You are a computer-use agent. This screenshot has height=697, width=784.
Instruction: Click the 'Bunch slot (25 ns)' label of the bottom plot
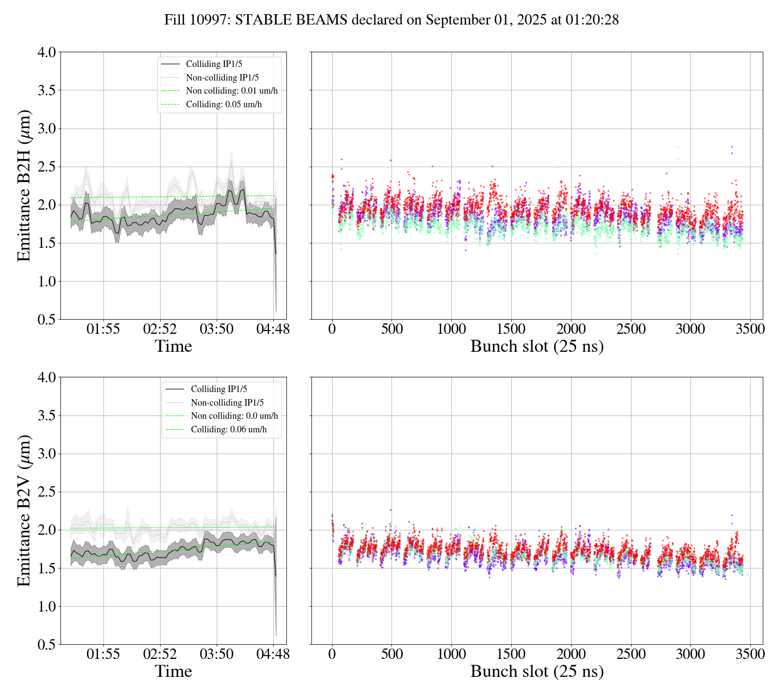tap(537, 671)
